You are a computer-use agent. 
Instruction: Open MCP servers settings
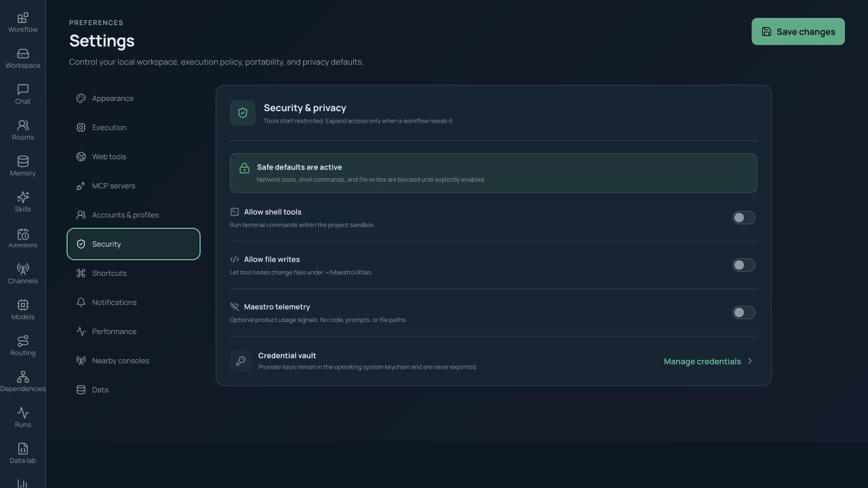[x=134, y=186]
